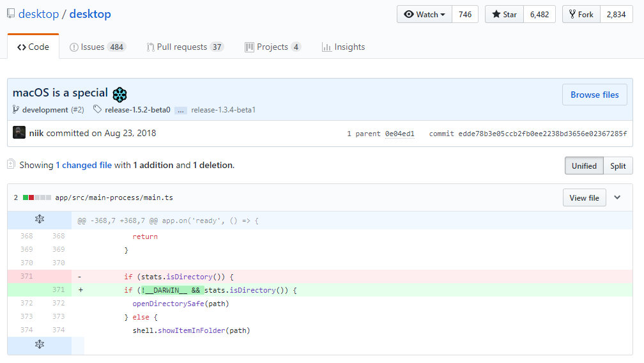Switch to Unified diff view
Viewport: 644px width, 363px height.
point(584,166)
